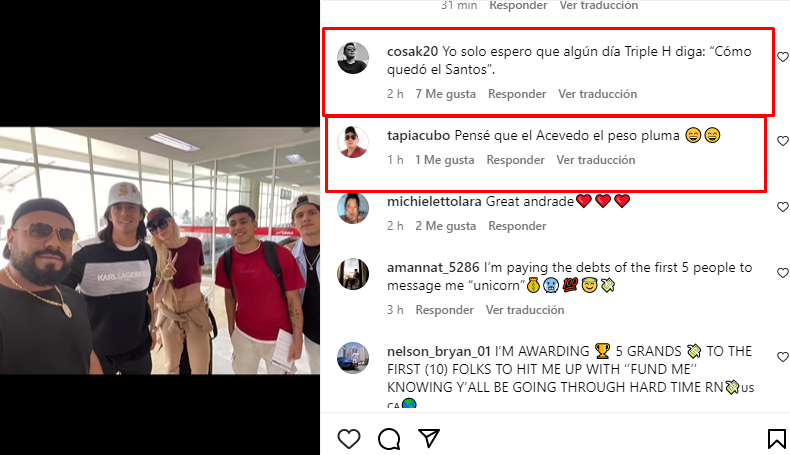Like tapiacubo's comment with the heart
This screenshot has height=455, width=790.
coord(782,141)
